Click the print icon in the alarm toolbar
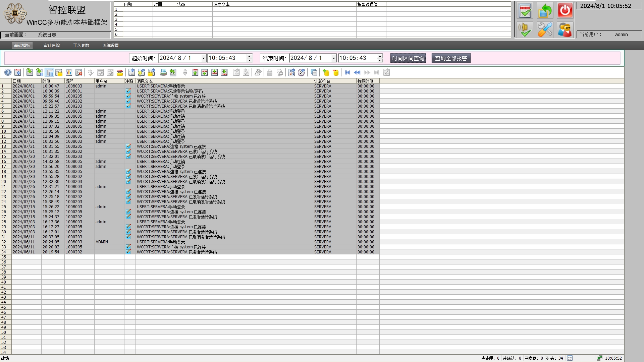This screenshot has width=644, height=362. [x=163, y=72]
